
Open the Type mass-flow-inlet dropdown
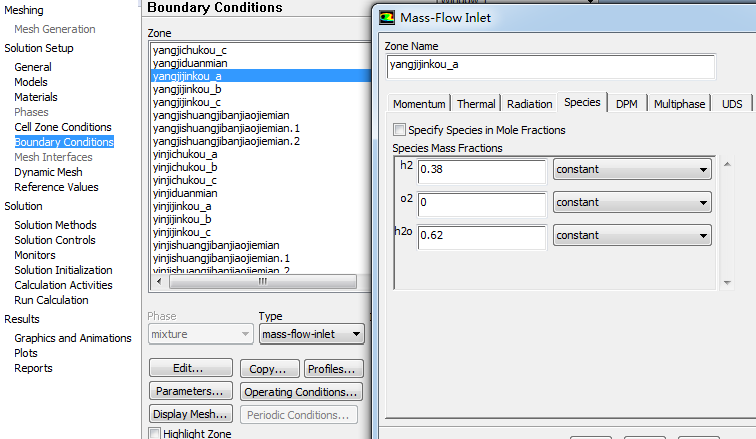(311, 334)
